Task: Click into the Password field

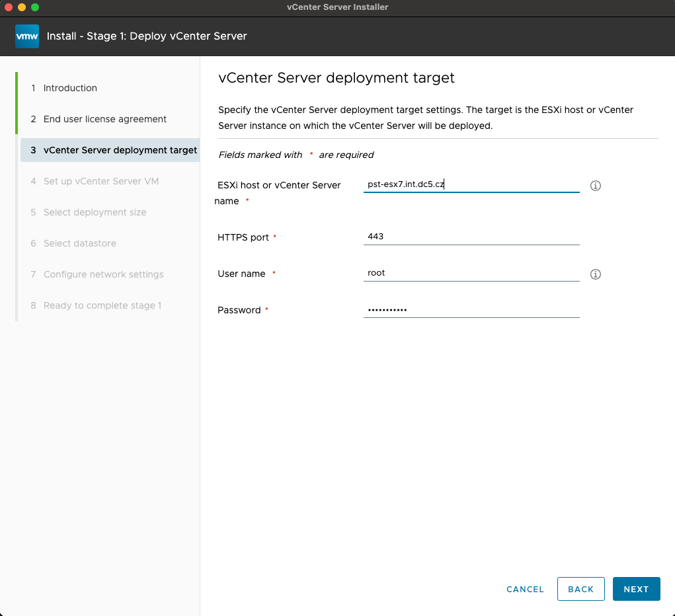Action: pos(471,310)
